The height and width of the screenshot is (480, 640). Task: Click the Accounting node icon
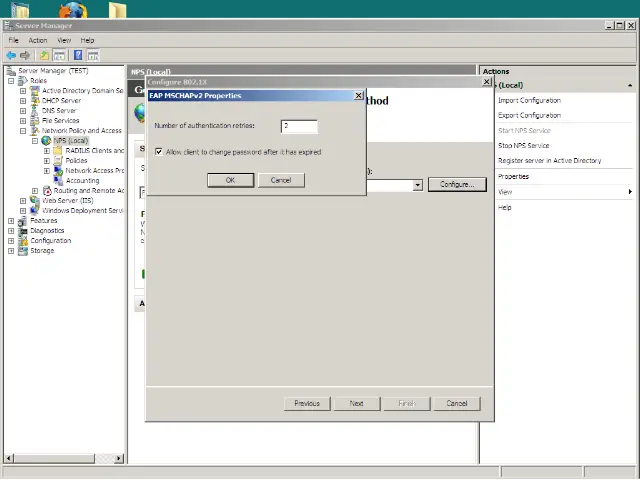click(x=58, y=180)
